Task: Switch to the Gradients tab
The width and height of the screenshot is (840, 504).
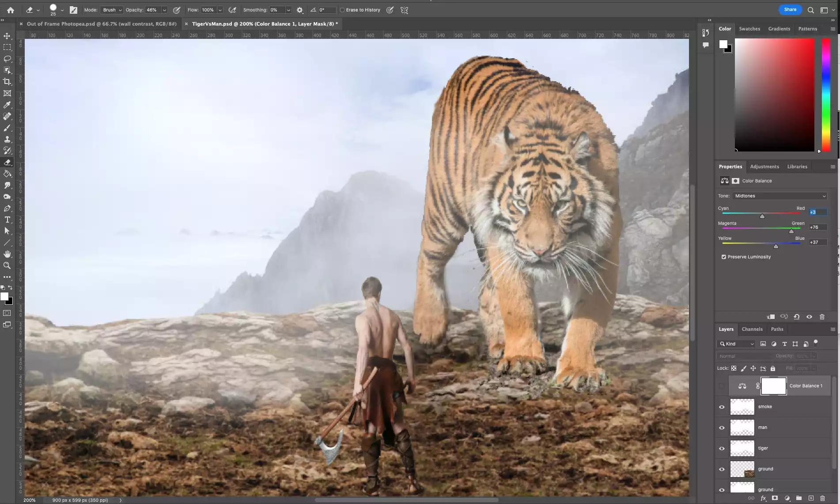Action: coord(779,29)
